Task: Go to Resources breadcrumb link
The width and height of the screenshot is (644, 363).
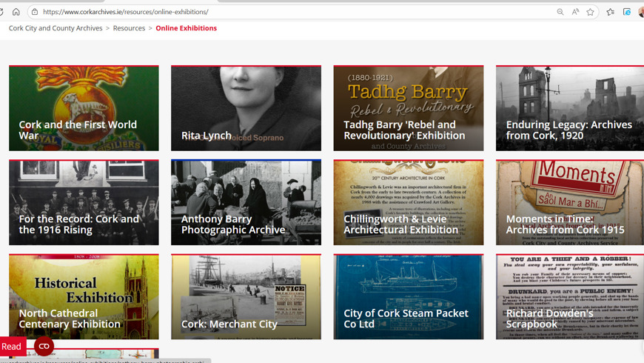Action: pyautogui.click(x=129, y=28)
